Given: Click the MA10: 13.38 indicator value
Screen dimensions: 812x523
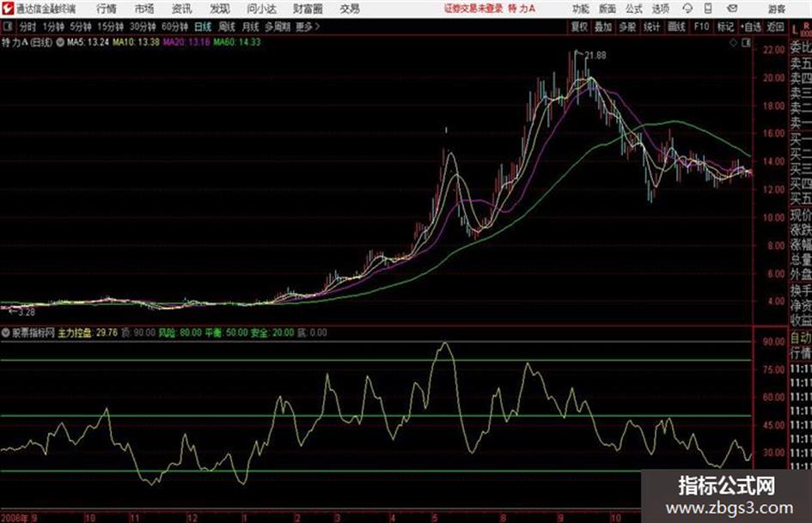Looking at the screenshot, I should 136,42.
